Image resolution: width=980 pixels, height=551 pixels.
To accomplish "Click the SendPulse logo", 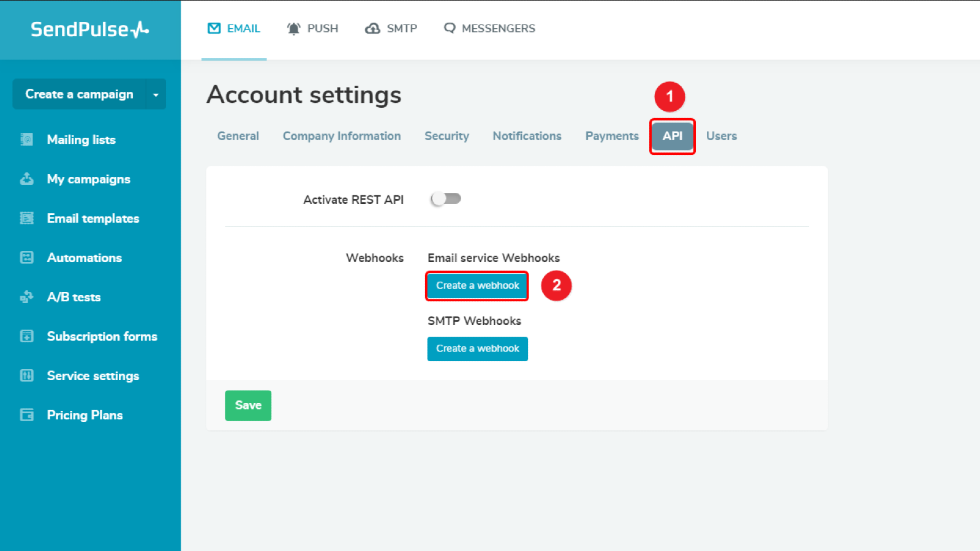I will 90,29.
